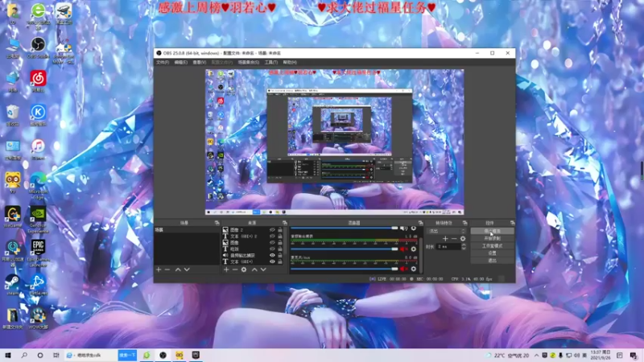Toggle visibility of the 文本 (GDI+) source
The height and width of the screenshot is (362, 644).
(x=272, y=261)
